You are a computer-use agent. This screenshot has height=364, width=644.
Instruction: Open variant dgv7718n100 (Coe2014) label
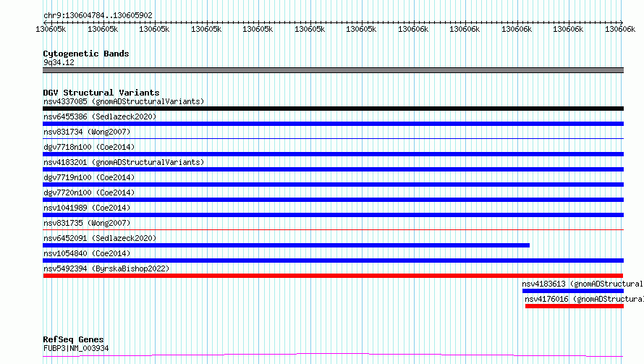coord(89,147)
